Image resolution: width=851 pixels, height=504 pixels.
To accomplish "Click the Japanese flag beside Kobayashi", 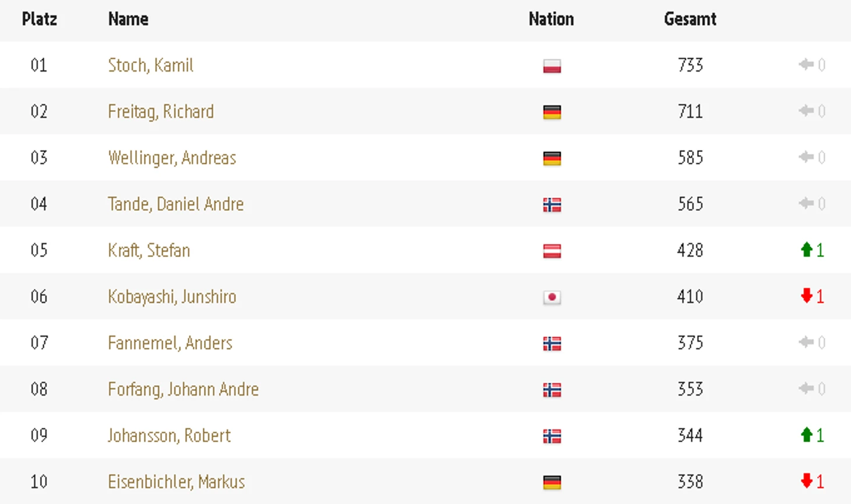I will pos(551,297).
